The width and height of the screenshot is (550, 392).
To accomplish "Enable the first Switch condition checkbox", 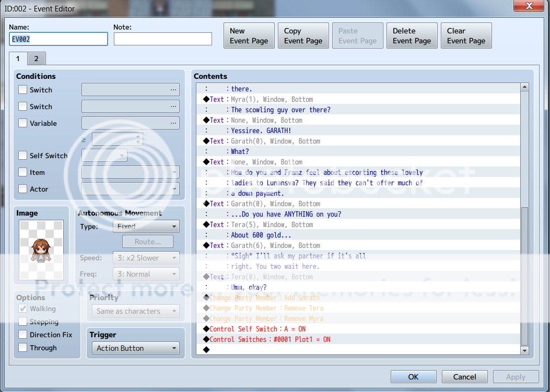I will coord(23,90).
